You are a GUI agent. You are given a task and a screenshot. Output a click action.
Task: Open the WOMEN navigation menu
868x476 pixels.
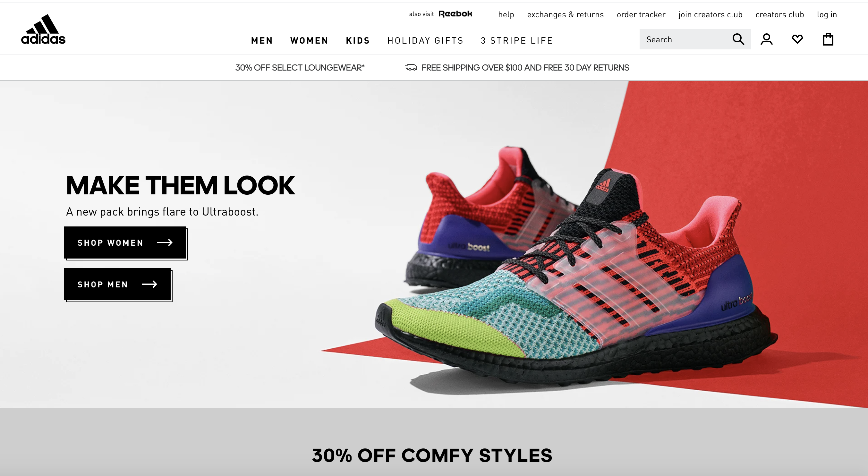point(309,40)
